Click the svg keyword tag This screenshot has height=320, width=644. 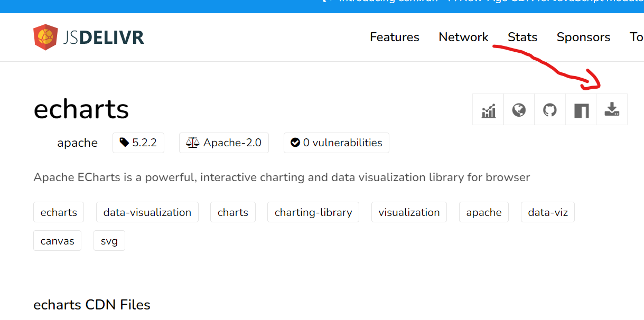(x=109, y=241)
